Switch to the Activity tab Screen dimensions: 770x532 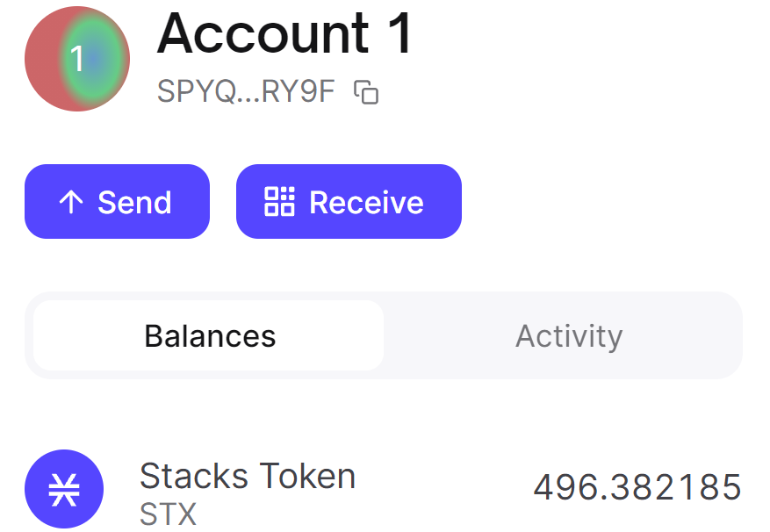(x=569, y=335)
